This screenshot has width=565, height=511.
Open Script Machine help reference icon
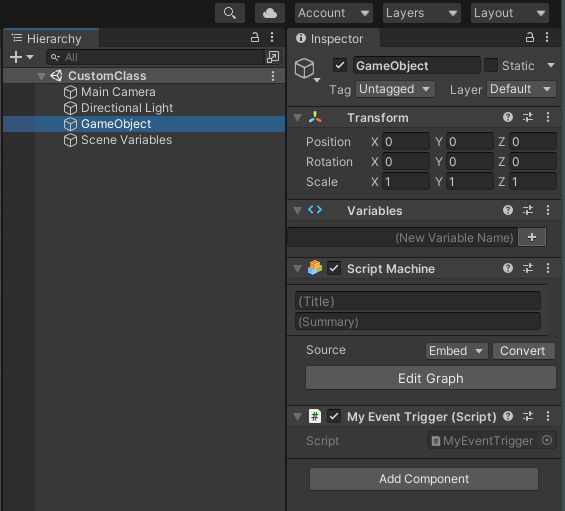tap(508, 268)
